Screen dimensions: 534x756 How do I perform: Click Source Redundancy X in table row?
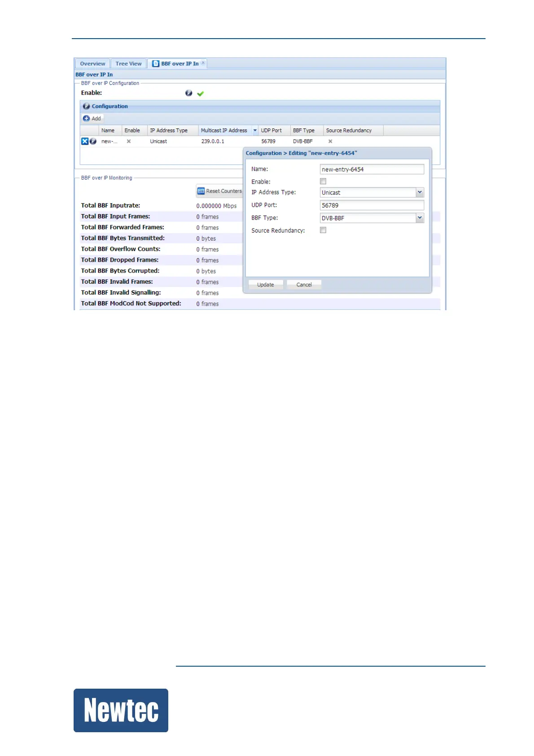(330, 141)
